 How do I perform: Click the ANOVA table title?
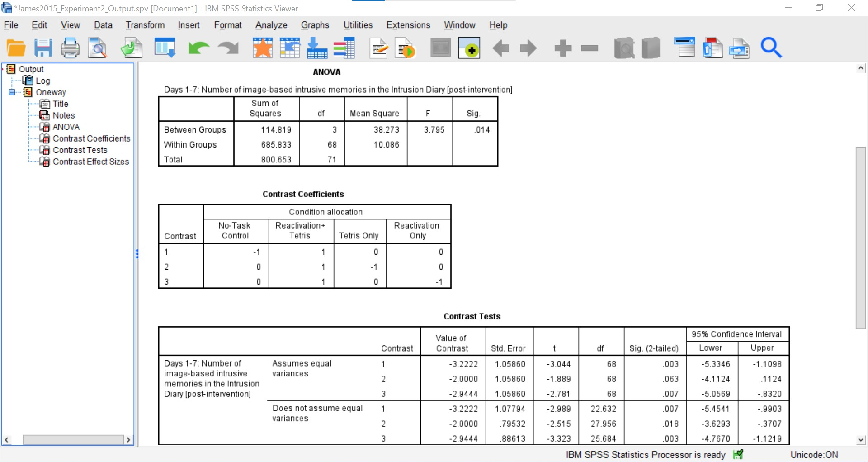click(x=326, y=72)
